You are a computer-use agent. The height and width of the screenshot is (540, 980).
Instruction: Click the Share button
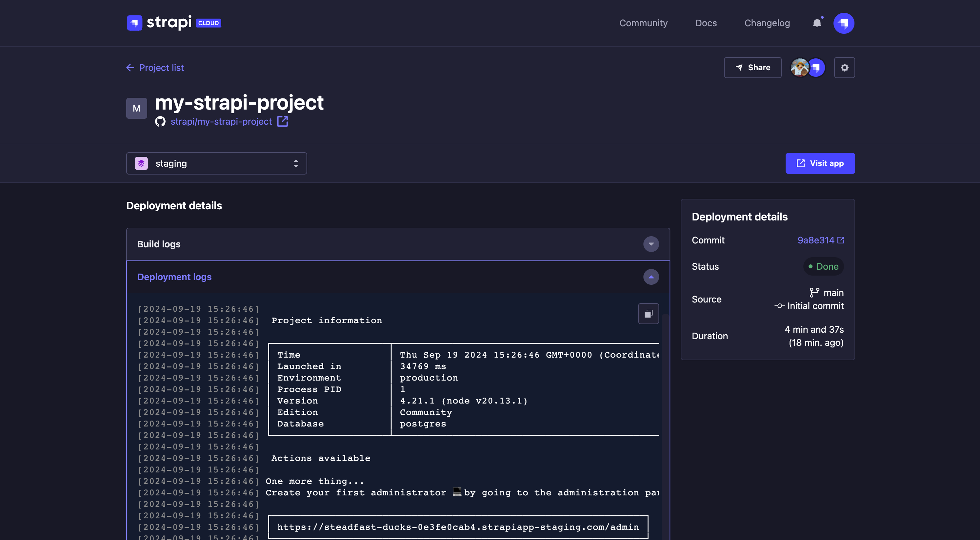point(752,67)
